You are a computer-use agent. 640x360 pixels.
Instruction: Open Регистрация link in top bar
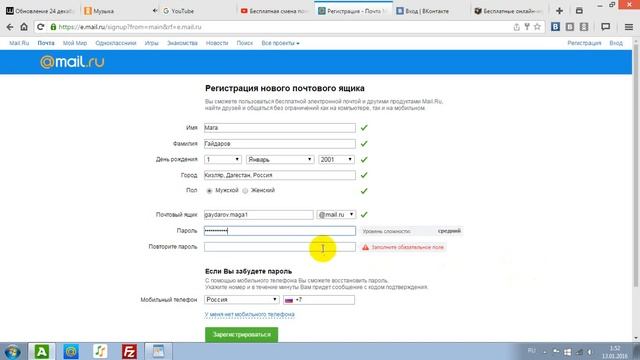click(x=584, y=43)
